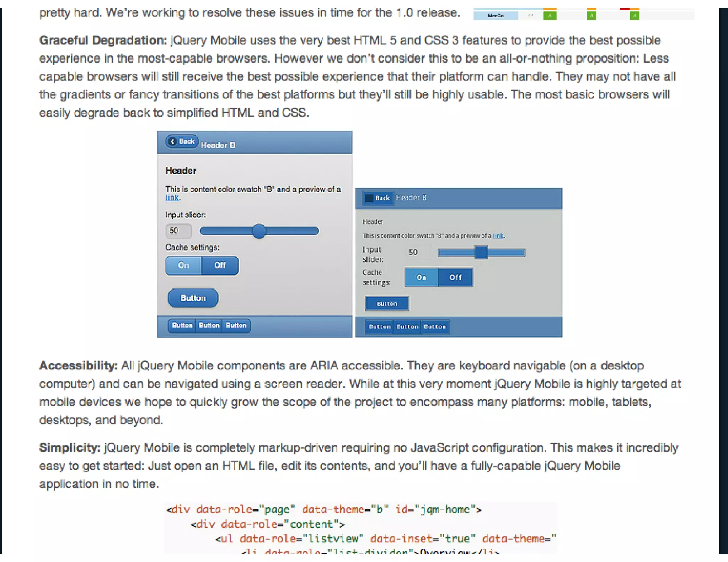Click 'Header B' title in left demo
This screenshot has width=728, height=562.
tap(218, 145)
